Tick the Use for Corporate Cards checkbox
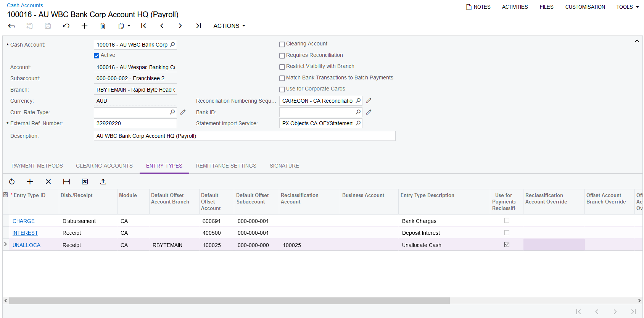 (282, 89)
